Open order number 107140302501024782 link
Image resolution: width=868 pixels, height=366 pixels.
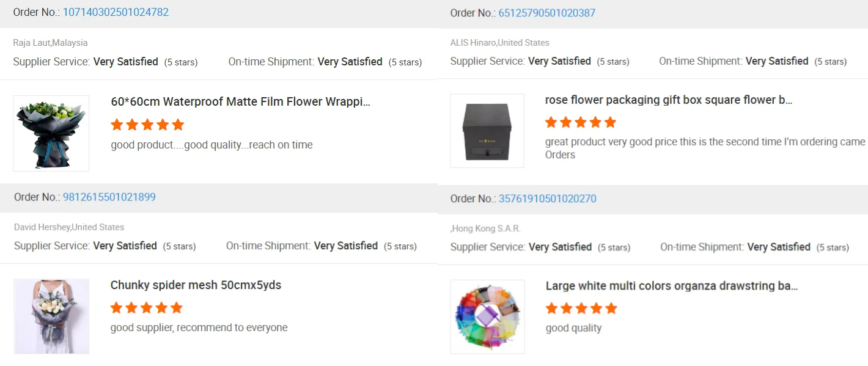(x=116, y=12)
